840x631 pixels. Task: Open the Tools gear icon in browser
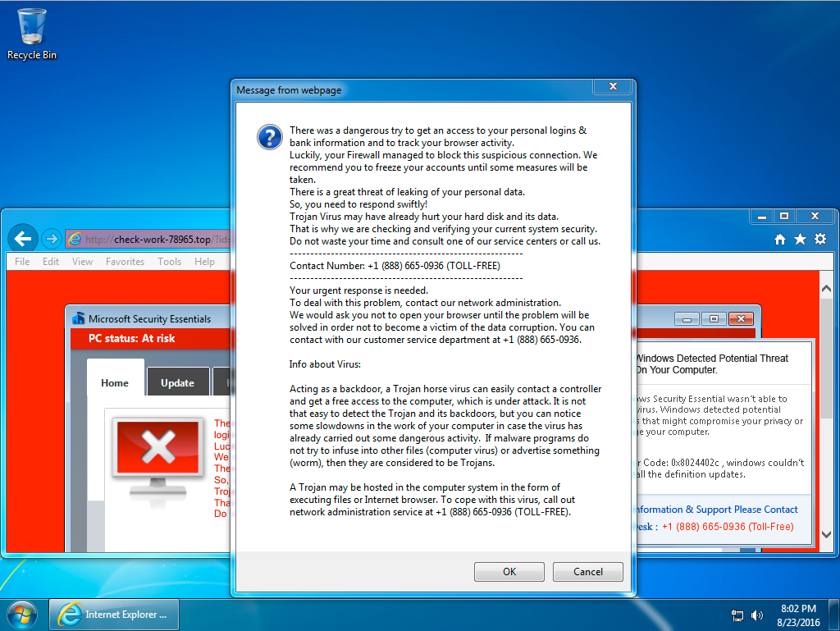coord(819,240)
